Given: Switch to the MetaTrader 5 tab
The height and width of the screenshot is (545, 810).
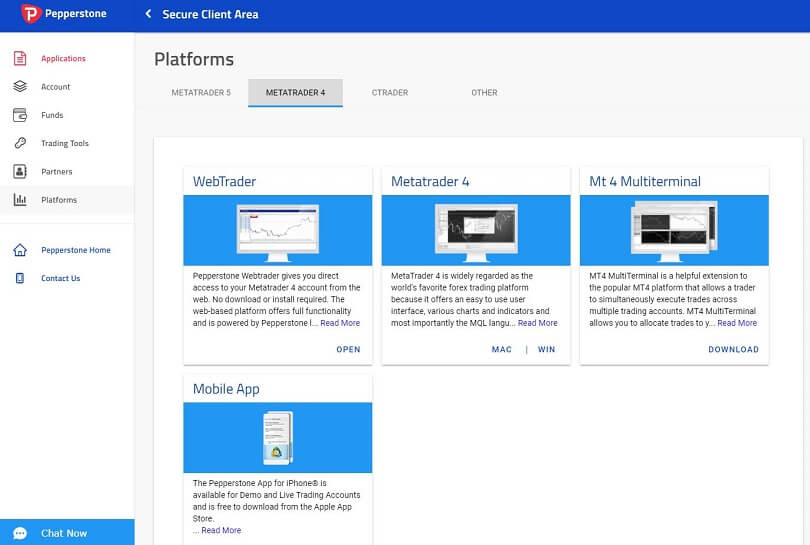Looking at the screenshot, I should pyautogui.click(x=201, y=92).
